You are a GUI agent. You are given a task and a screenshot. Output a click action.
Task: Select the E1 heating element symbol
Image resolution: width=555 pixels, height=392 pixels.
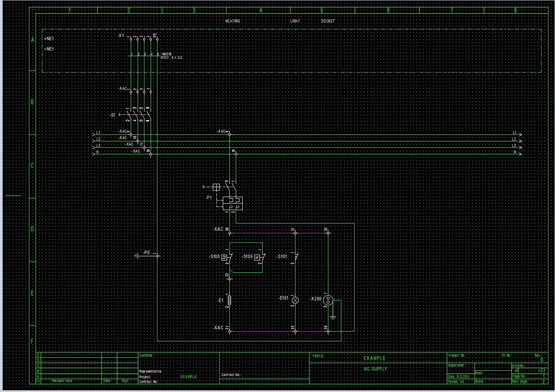pos(230,300)
